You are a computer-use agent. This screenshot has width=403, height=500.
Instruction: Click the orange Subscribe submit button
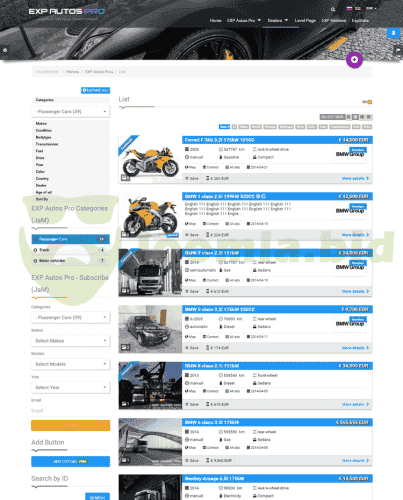pos(71,425)
